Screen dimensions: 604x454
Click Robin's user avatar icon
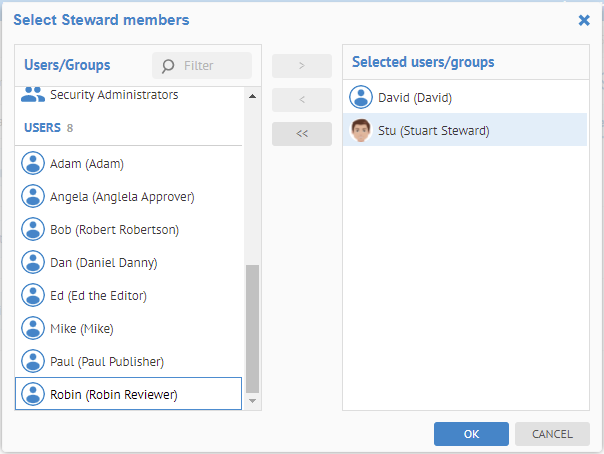tap(33, 394)
